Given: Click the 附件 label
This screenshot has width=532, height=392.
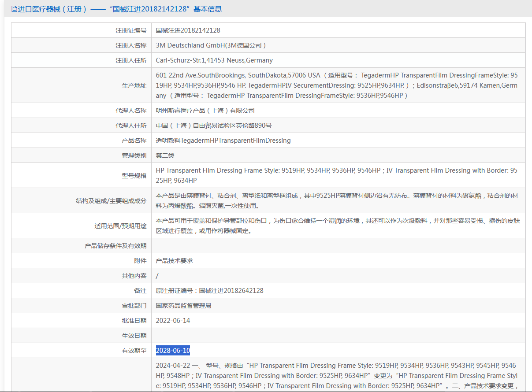Looking at the screenshot, I should tap(140, 261).
